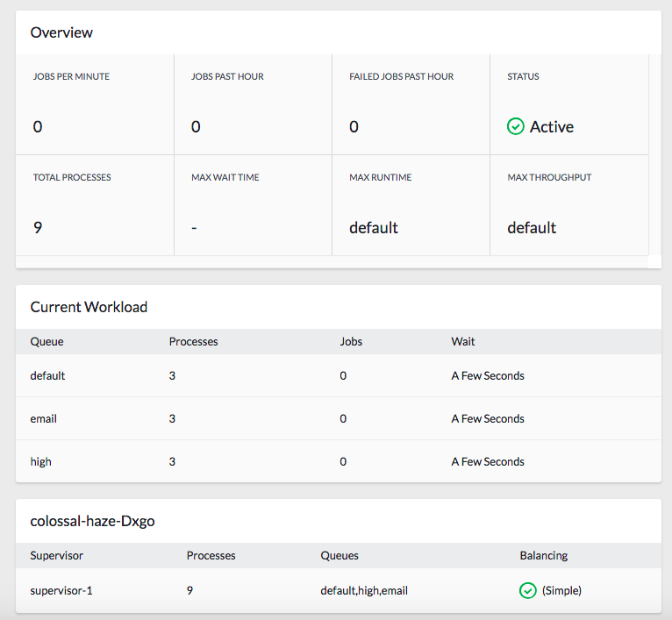This screenshot has width=672, height=620.
Task: Click the TOTAL PROCESSES label
Action: coord(72,177)
